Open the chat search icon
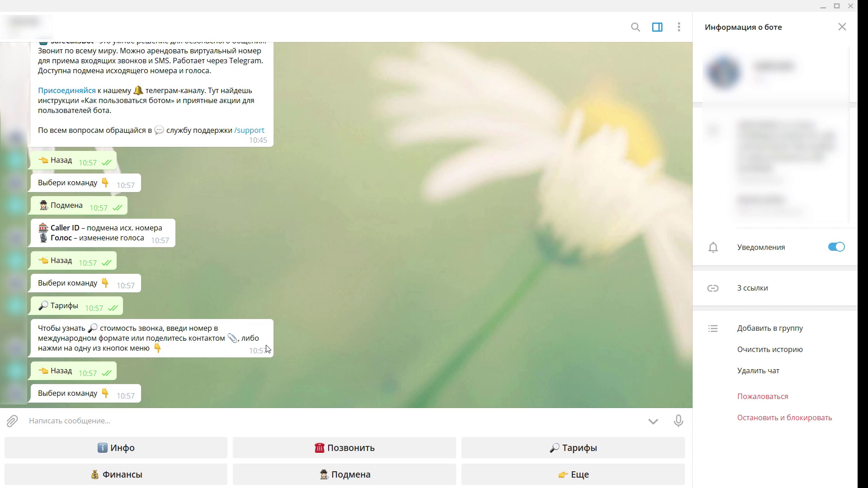The width and height of the screenshot is (868, 488). (635, 27)
